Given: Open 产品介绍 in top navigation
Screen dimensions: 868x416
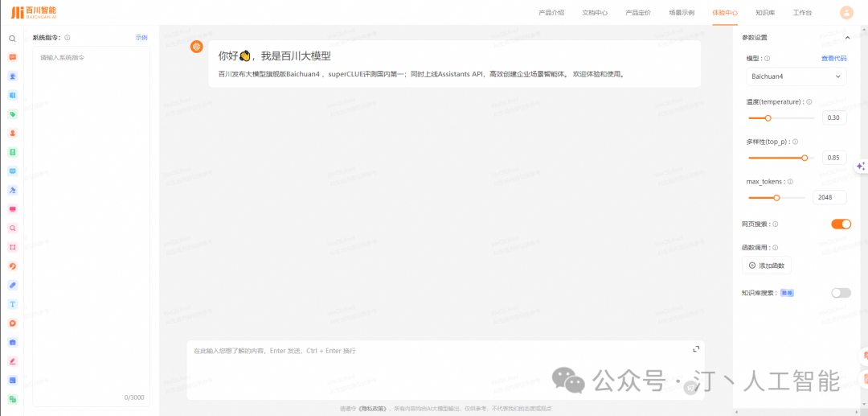Looking at the screenshot, I should (x=551, y=13).
